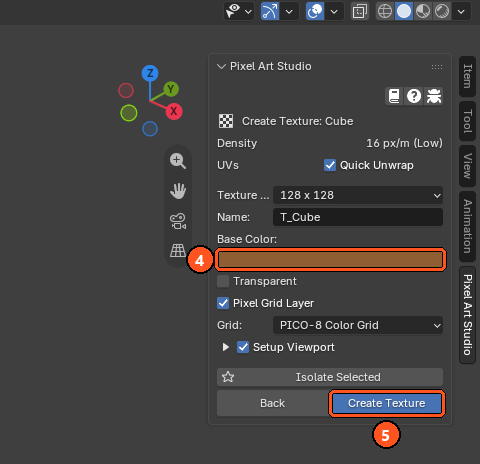Collapse the Pixel Art Studio panel
The width and height of the screenshot is (480, 464).
[x=221, y=66]
